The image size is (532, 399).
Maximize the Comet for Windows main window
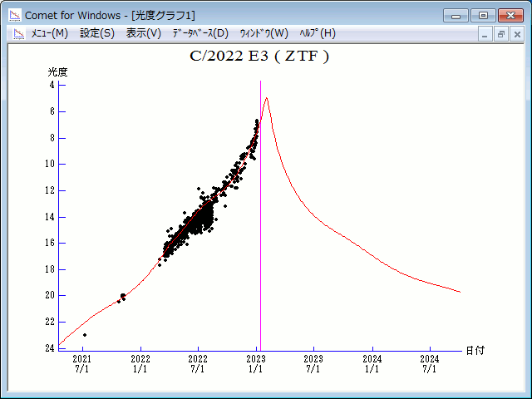(x=482, y=15)
